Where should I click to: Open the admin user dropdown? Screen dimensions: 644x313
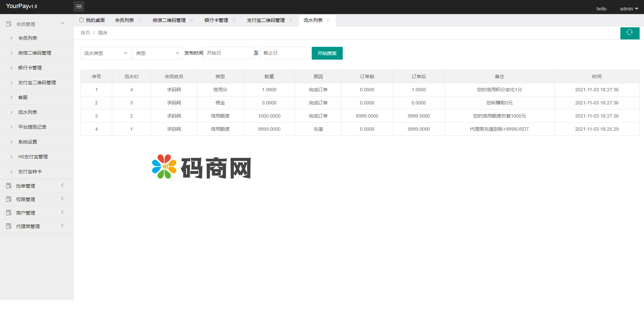click(x=629, y=9)
